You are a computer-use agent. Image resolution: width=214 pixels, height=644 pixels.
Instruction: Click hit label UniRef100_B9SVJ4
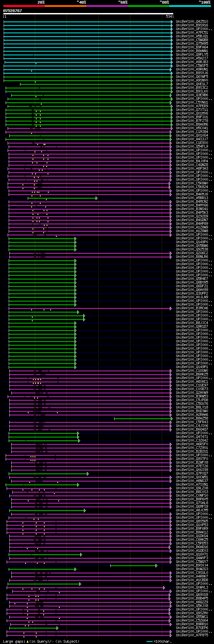click(193, 566)
